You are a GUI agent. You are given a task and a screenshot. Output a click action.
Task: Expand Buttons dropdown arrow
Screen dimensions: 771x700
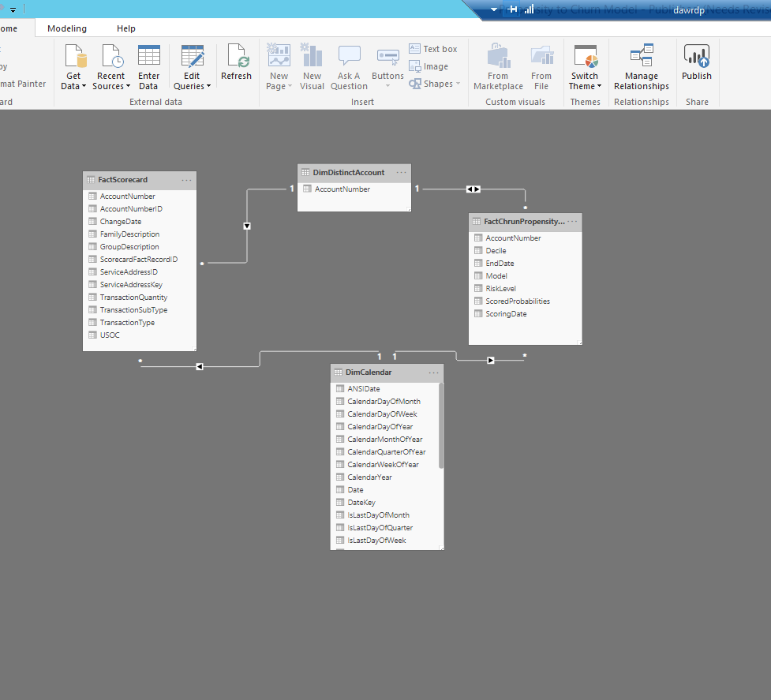pos(387,86)
